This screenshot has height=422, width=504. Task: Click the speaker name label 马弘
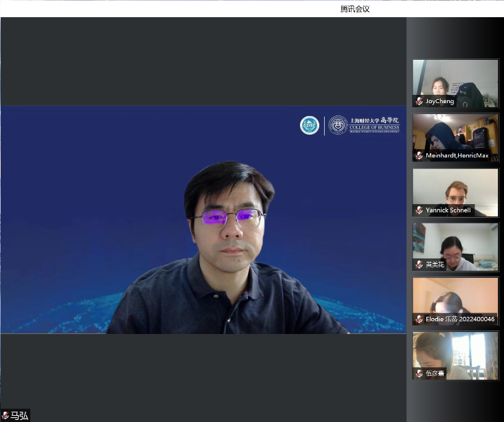click(19, 415)
